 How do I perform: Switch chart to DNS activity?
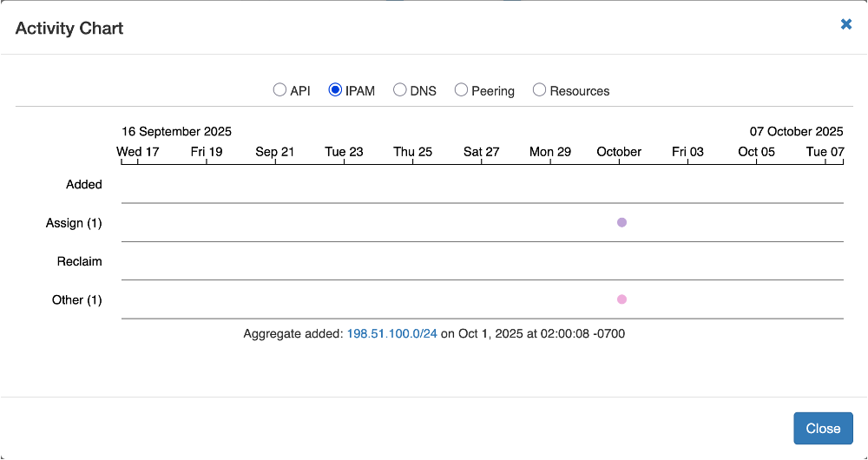tap(400, 89)
